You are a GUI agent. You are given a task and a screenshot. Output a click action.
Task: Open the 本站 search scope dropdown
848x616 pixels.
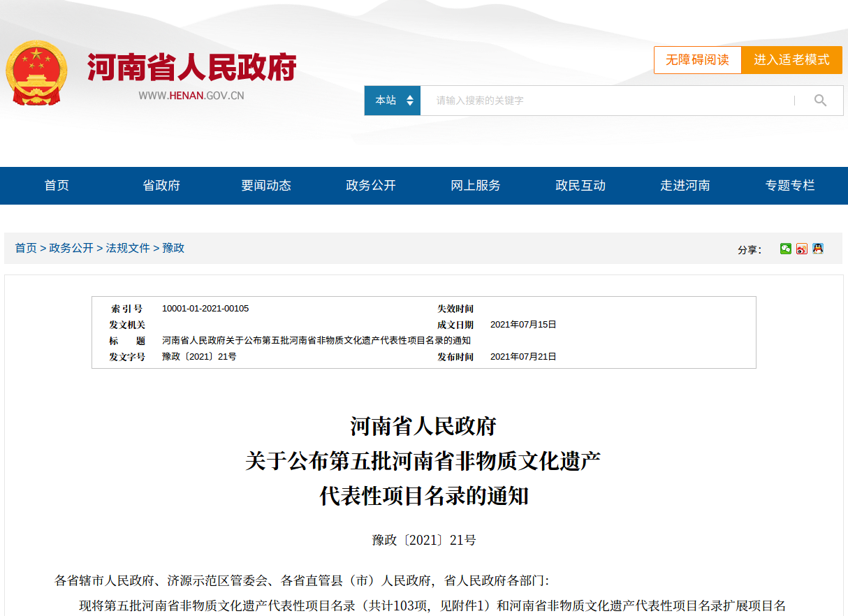click(x=393, y=101)
